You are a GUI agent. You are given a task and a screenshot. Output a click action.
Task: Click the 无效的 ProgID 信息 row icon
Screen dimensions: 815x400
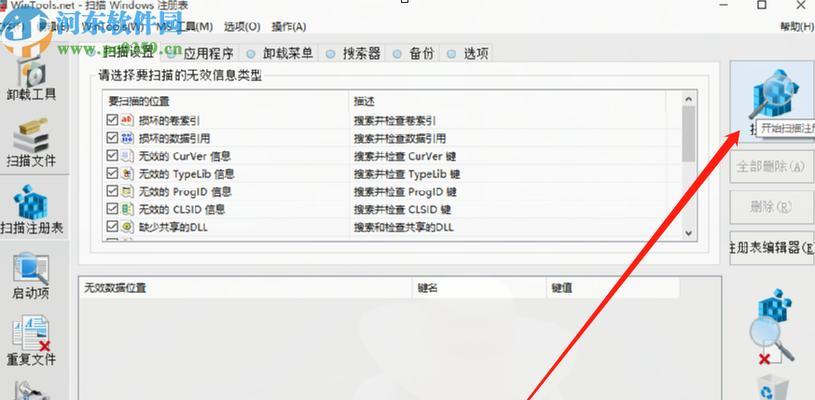pos(127,191)
